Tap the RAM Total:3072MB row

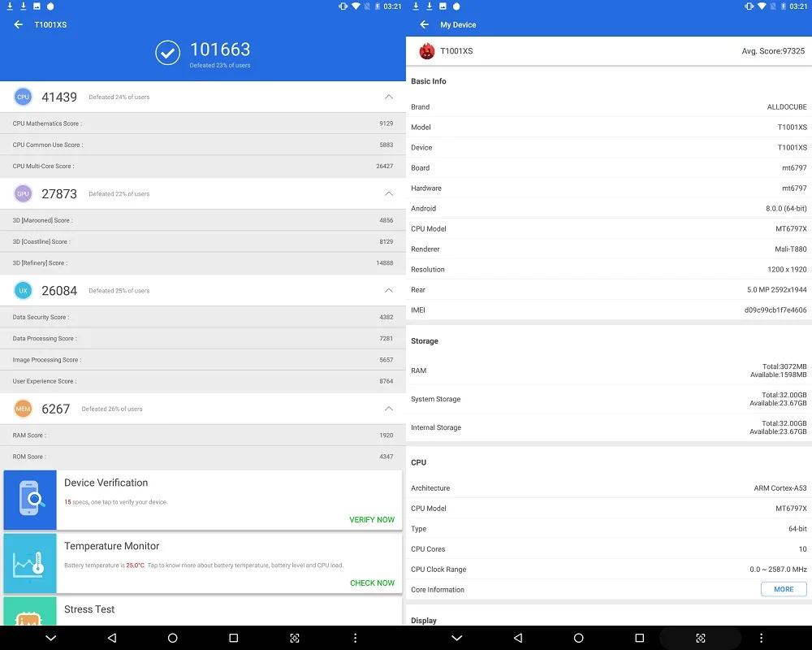[x=609, y=370]
